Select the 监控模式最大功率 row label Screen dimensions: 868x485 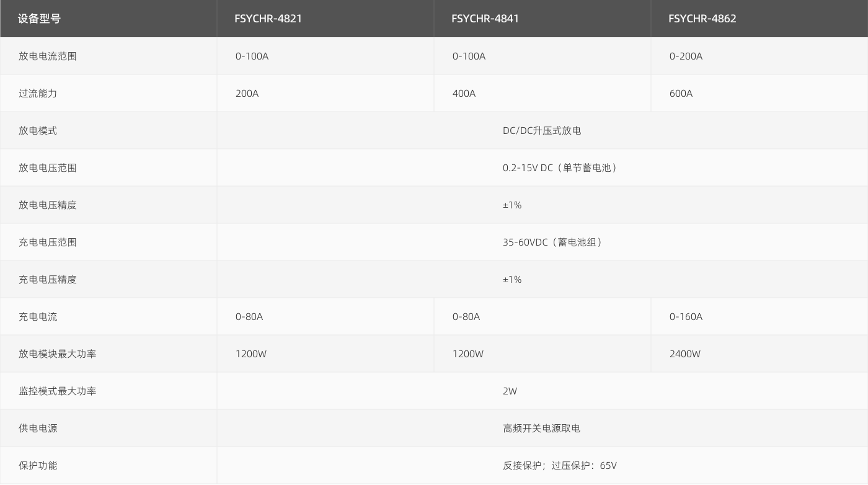[57, 391]
